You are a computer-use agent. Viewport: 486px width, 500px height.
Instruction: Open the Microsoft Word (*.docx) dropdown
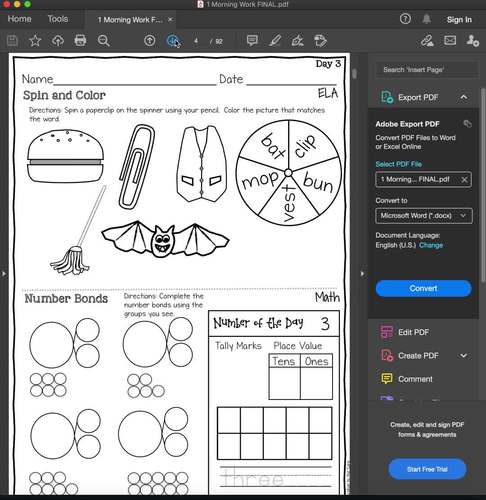424,216
